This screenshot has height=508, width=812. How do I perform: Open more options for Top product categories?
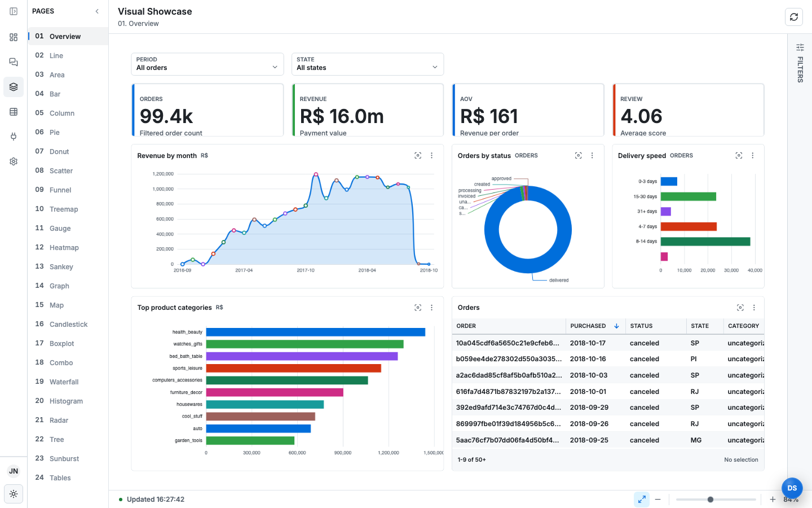tap(432, 308)
